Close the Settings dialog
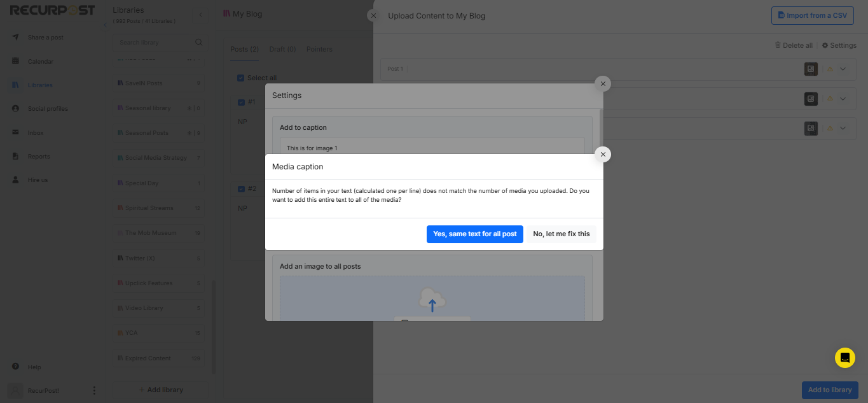This screenshot has height=403, width=868. (603, 83)
